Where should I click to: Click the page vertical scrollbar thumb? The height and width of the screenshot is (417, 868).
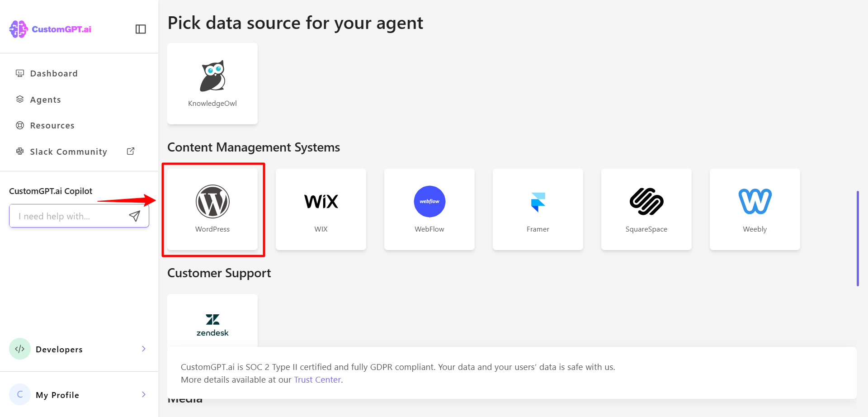(858, 238)
